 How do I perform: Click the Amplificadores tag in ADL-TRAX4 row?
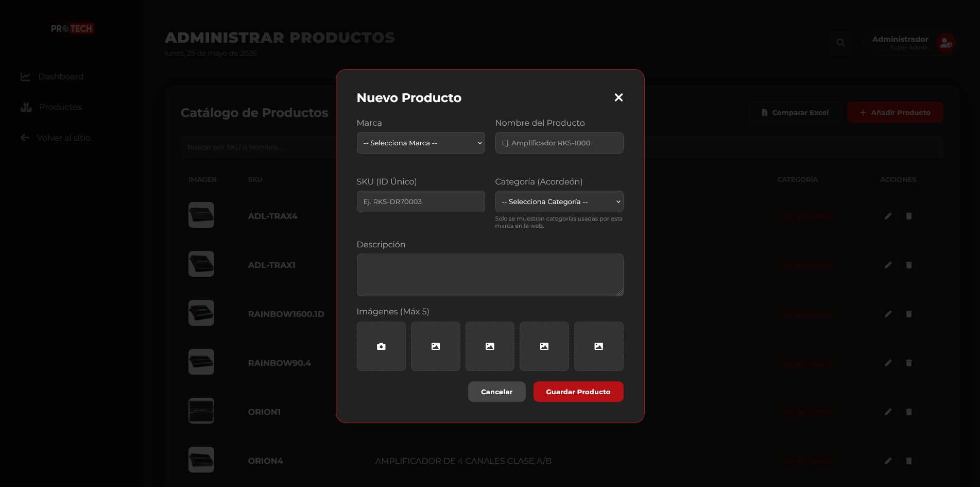pos(807,216)
